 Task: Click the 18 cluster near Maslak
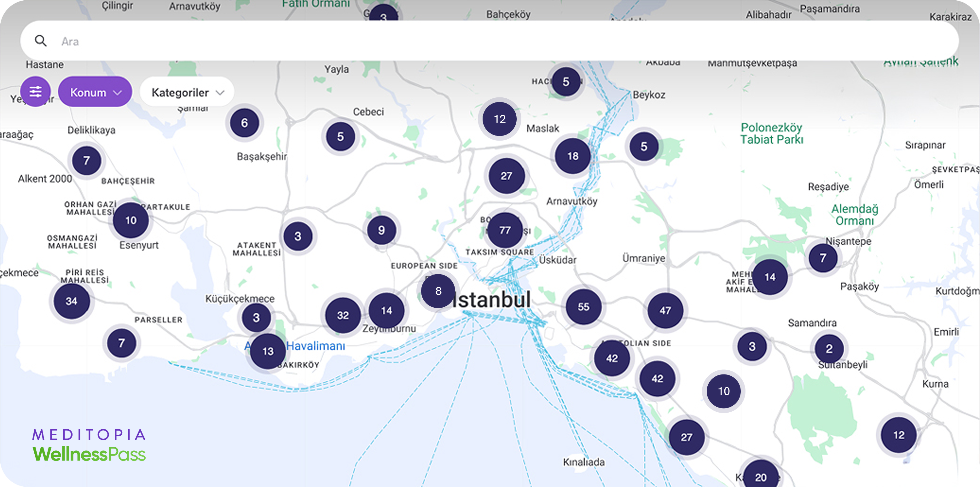pos(572,156)
